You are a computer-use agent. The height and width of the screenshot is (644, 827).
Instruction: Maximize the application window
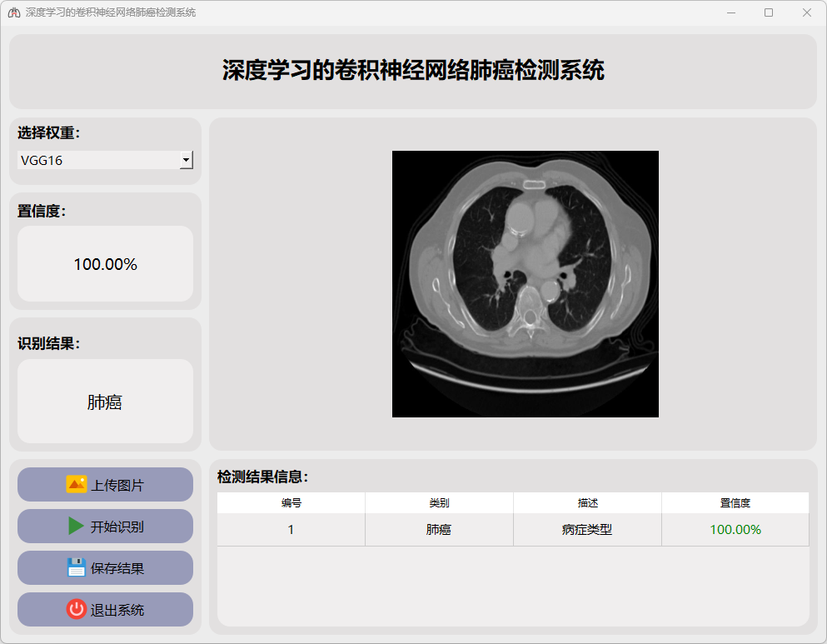[x=769, y=12]
